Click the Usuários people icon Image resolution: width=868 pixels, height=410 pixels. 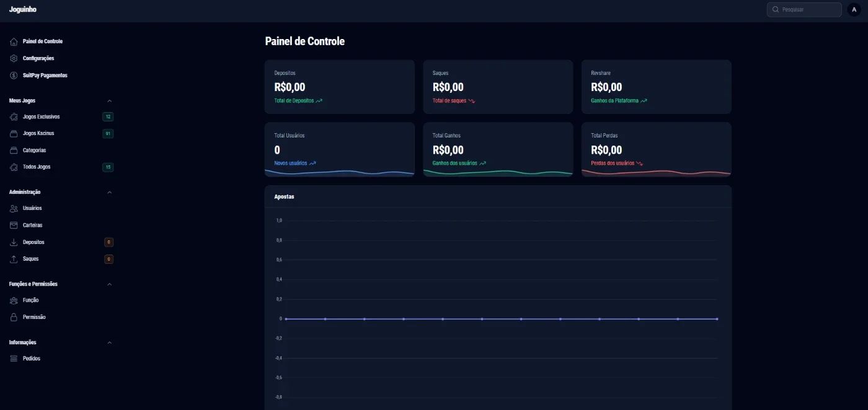pyautogui.click(x=14, y=209)
